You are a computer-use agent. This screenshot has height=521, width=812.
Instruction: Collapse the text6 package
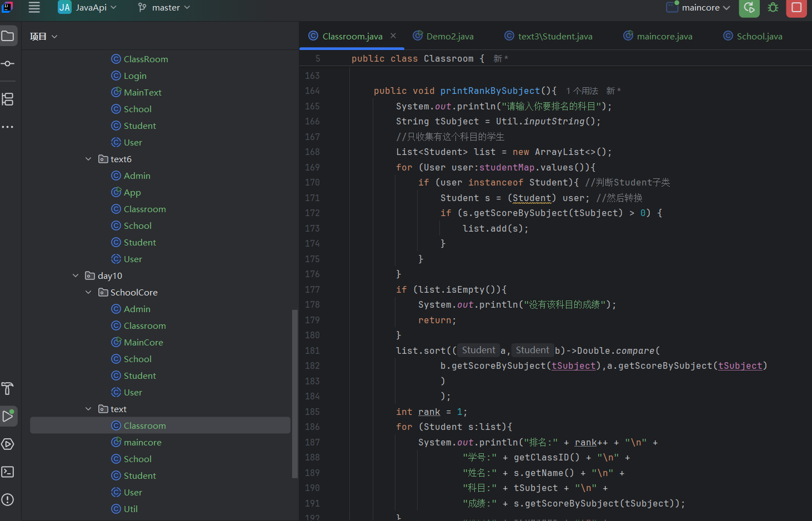point(88,159)
